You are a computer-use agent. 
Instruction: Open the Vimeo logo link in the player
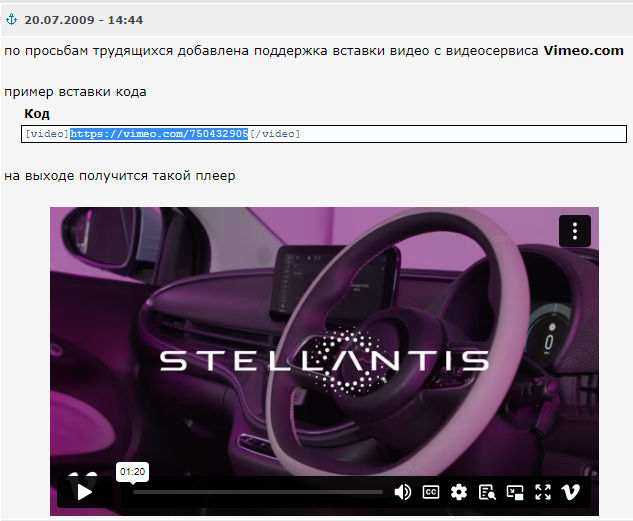pos(571,492)
